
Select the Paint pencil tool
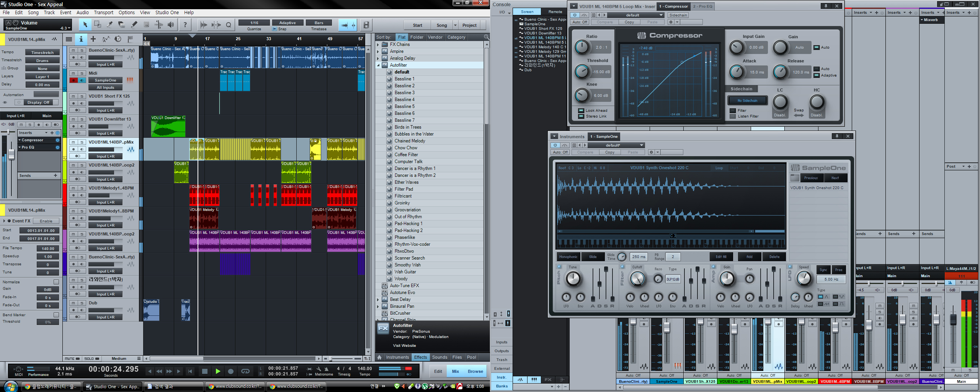[134, 25]
